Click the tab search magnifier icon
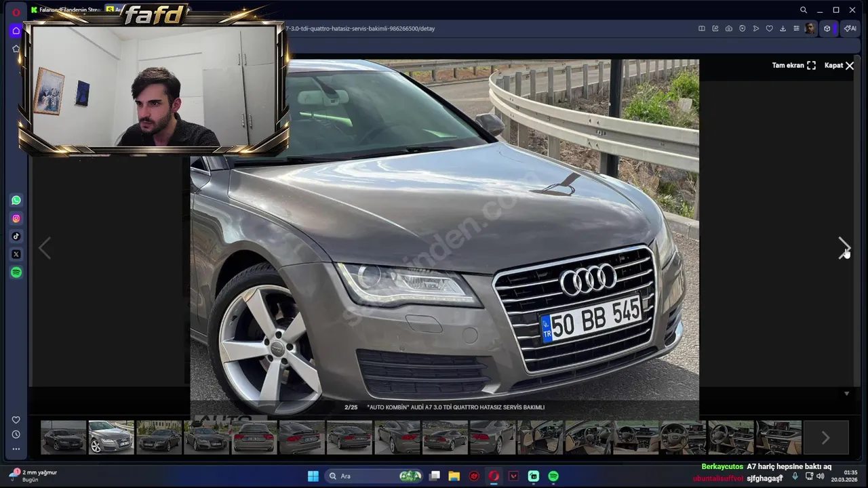The height and width of the screenshot is (488, 868). 804,10
